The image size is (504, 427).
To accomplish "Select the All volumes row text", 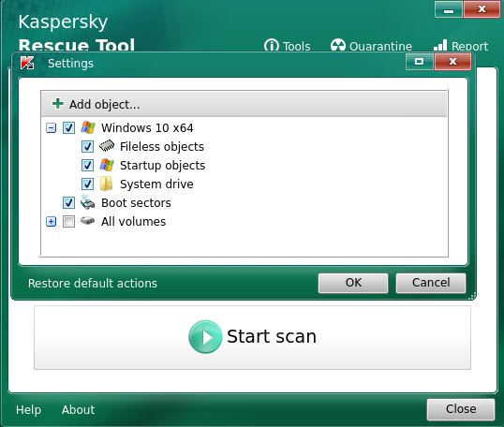I will point(133,221).
